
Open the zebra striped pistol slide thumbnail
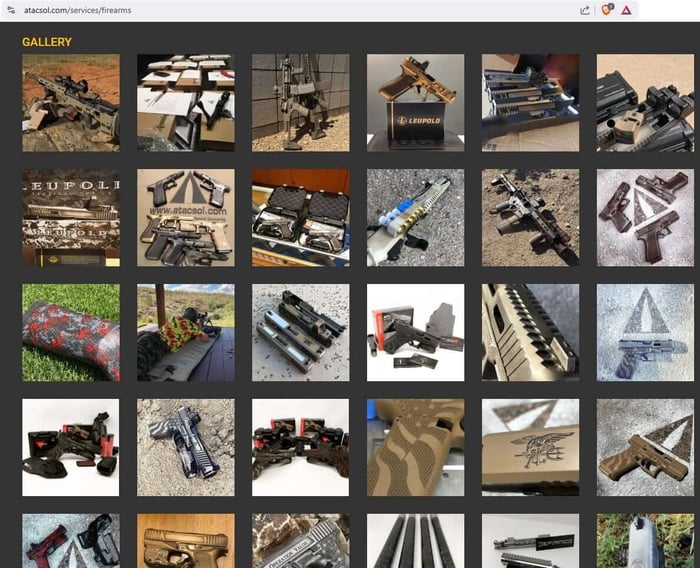click(x=185, y=447)
